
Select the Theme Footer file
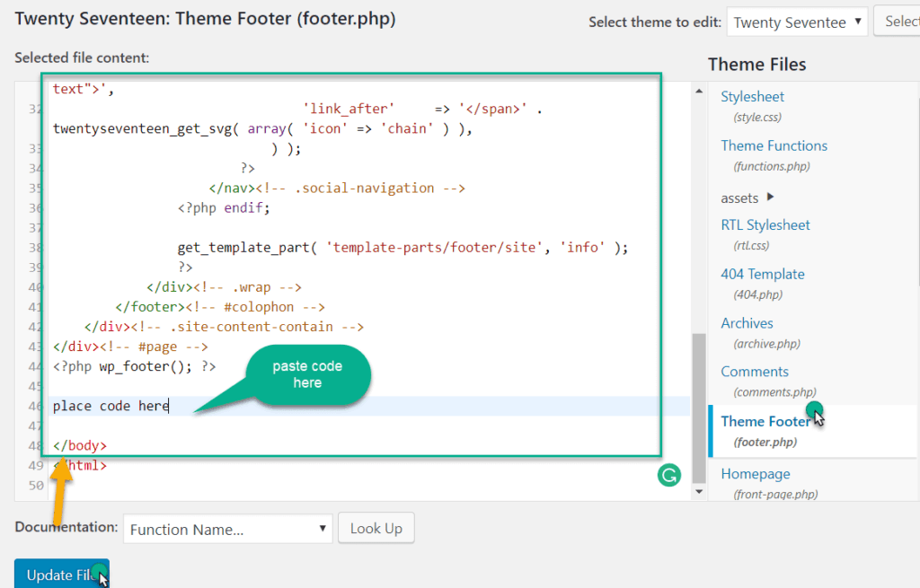point(765,422)
